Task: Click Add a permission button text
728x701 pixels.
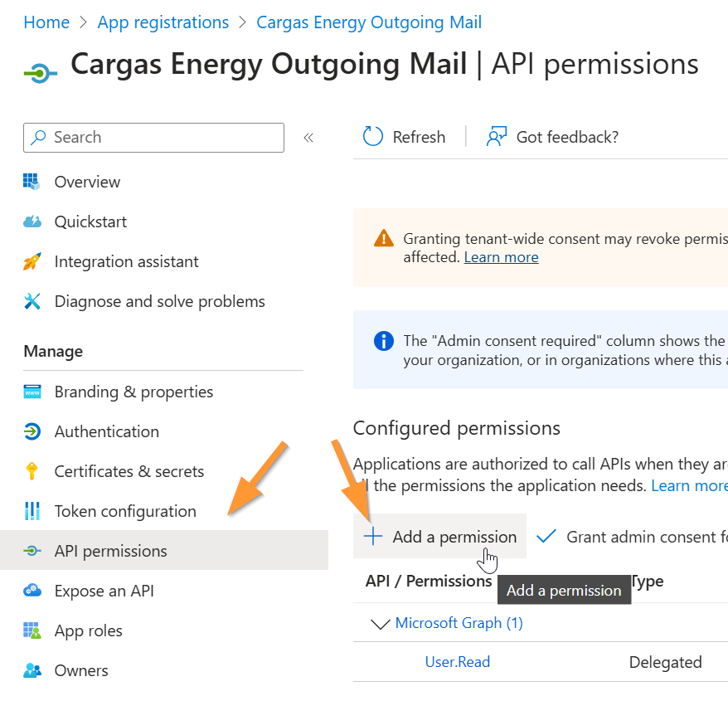Action: coord(454,537)
